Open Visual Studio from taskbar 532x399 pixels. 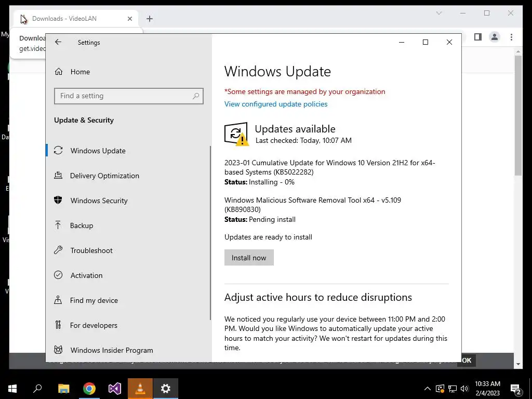tap(115, 389)
